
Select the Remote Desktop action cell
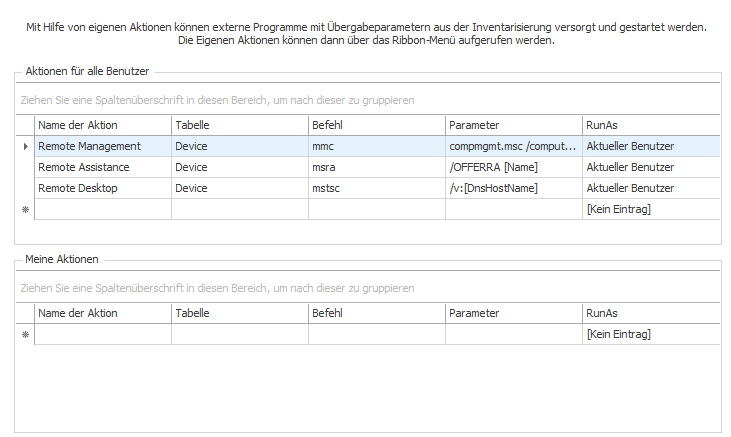click(103, 188)
